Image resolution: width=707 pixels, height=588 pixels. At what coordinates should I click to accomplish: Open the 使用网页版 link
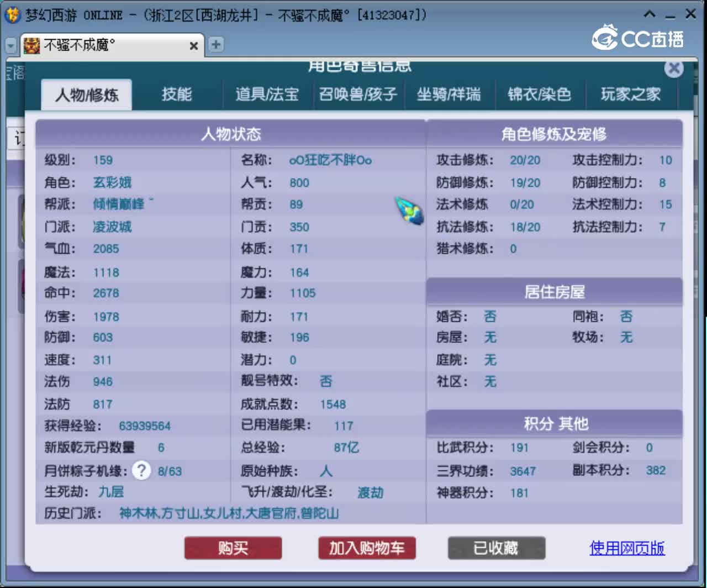pyautogui.click(x=627, y=548)
